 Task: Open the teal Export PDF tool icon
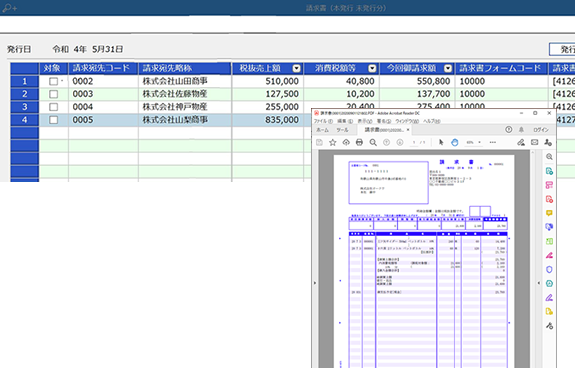click(549, 171)
